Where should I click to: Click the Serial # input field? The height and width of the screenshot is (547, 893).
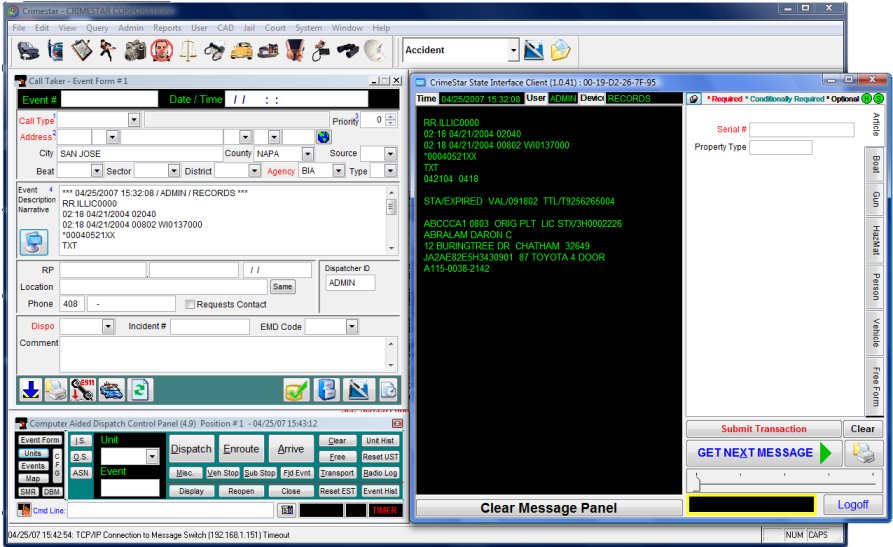pyautogui.click(x=801, y=130)
